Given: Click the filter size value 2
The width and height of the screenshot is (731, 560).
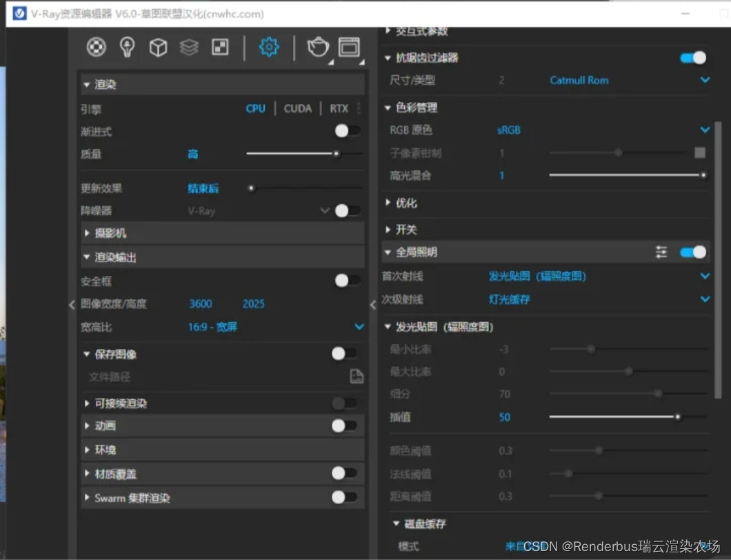Looking at the screenshot, I should [501, 80].
